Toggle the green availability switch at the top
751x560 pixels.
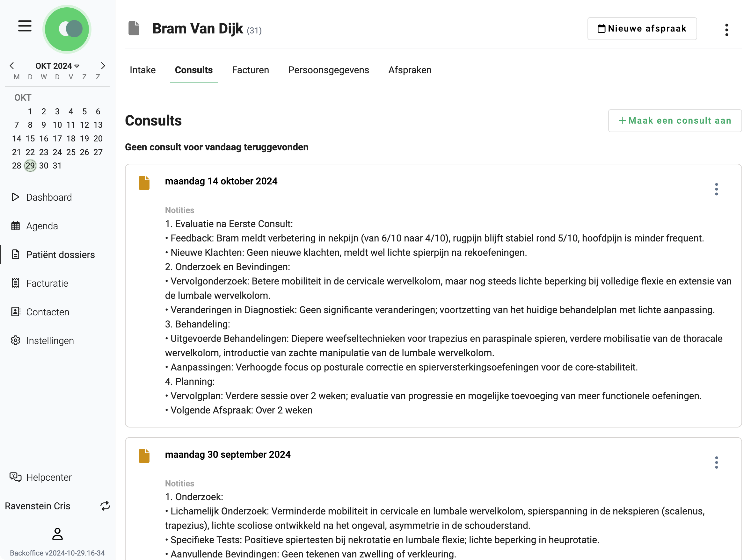tap(67, 29)
